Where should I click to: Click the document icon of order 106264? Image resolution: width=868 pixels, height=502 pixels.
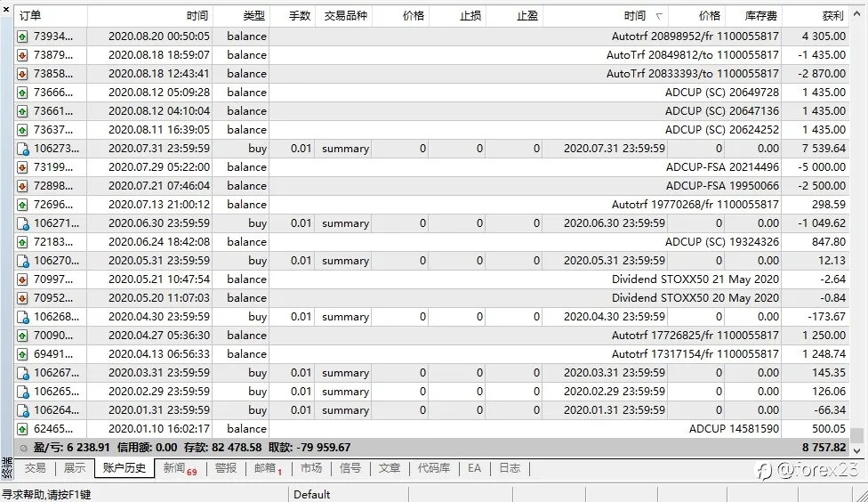tap(23, 411)
